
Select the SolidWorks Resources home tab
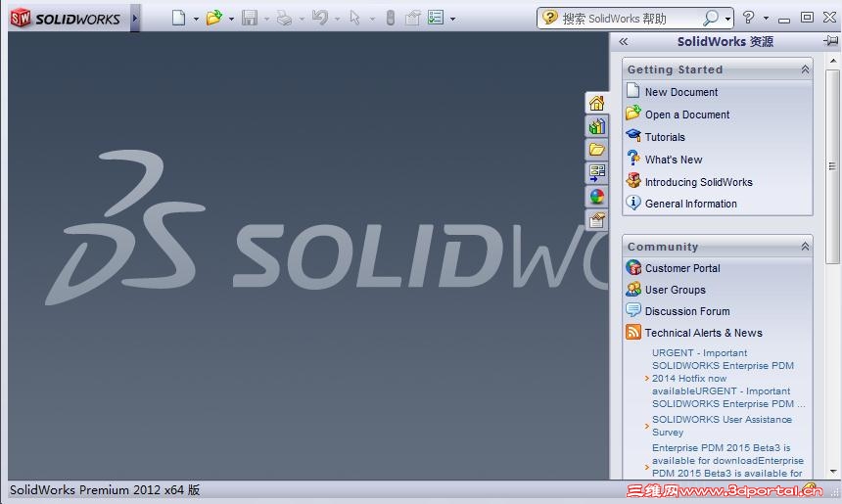coord(596,103)
